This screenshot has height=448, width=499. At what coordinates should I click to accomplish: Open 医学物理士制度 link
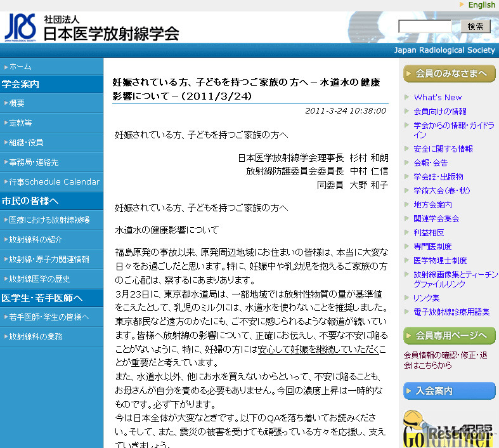coord(440,261)
